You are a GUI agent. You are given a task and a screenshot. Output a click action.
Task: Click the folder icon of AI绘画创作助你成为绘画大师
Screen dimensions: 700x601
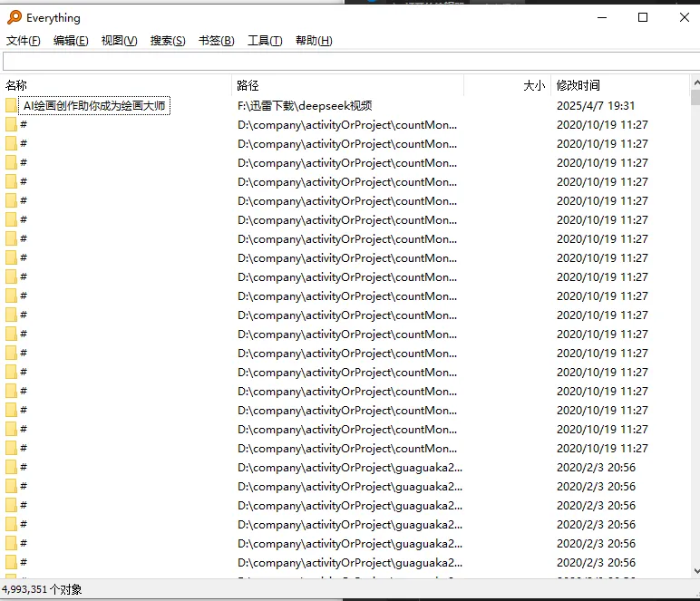click(x=11, y=106)
